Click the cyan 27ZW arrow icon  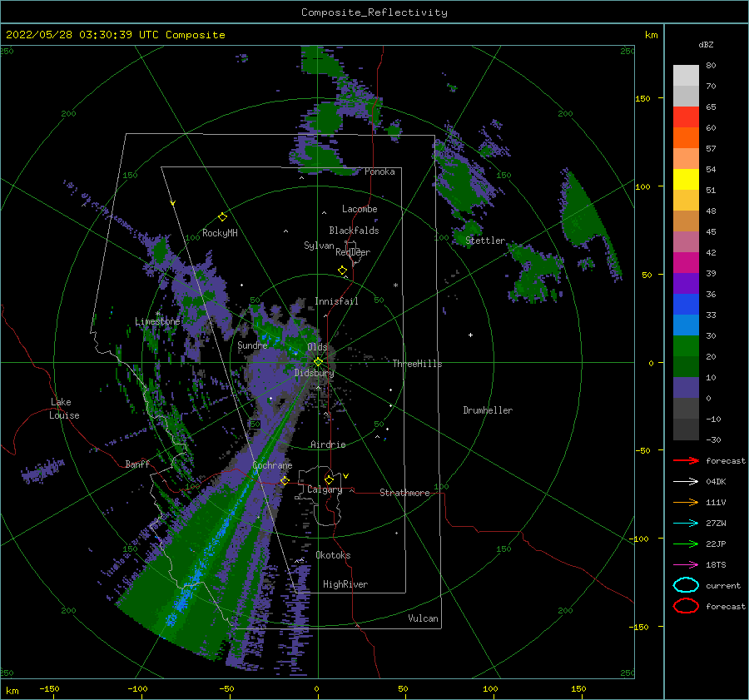point(686,524)
